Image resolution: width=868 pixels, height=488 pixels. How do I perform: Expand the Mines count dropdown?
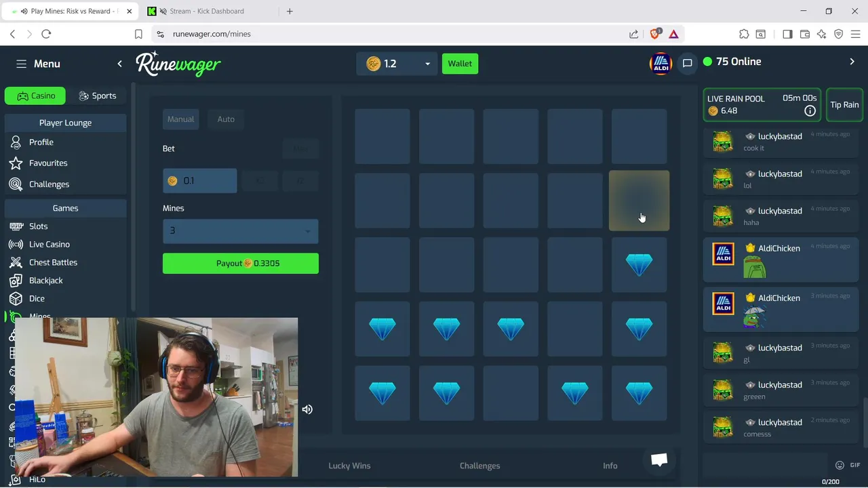[x=241, y=231]
